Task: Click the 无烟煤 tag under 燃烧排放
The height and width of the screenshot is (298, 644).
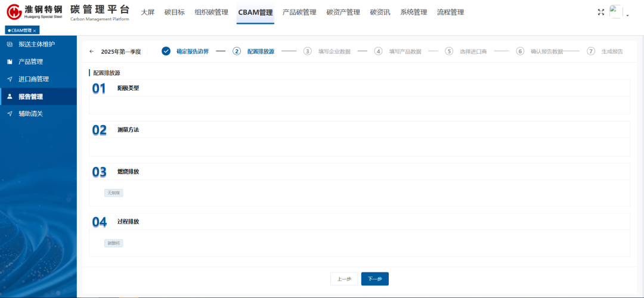Action: tap(114, 193)
